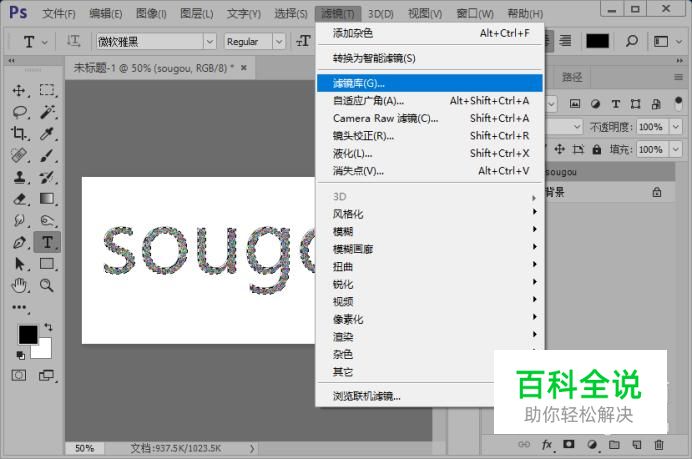Screen dimensions: 692x459
Task: Click the background white color swatch
Action: tap(45, 351)
